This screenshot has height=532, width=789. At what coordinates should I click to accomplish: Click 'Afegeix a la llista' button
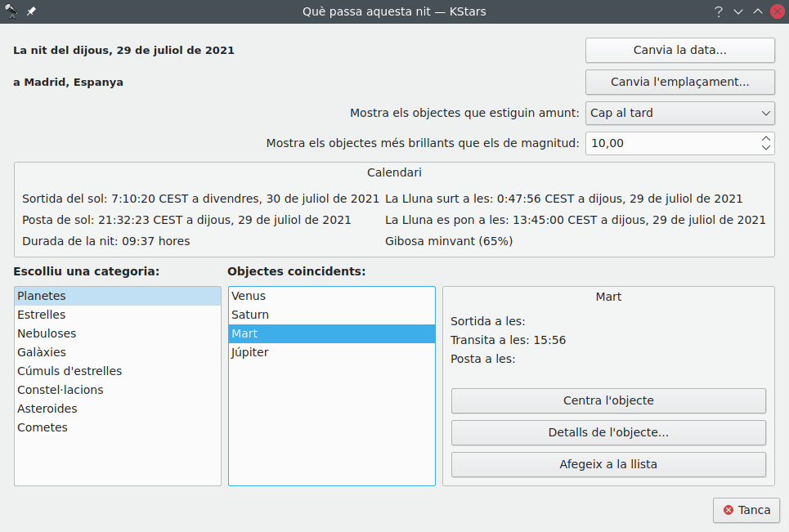(608, 464)
